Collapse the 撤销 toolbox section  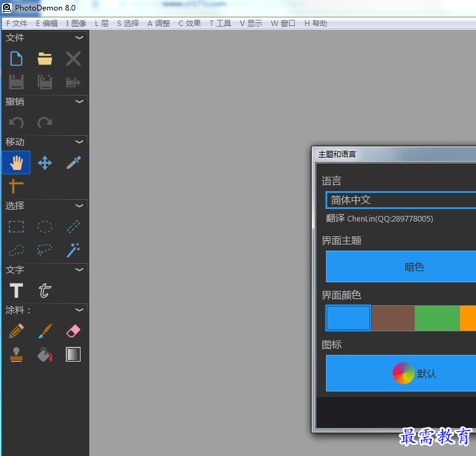79,102
